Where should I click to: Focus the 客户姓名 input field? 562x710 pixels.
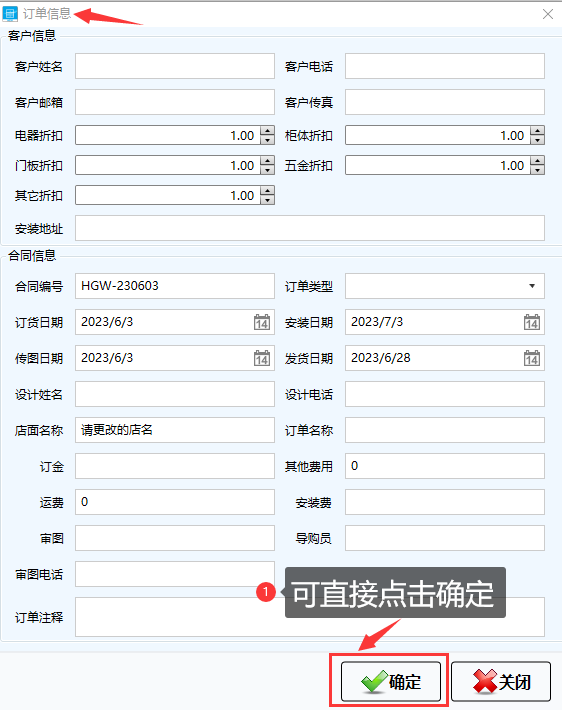pos(175,66)
